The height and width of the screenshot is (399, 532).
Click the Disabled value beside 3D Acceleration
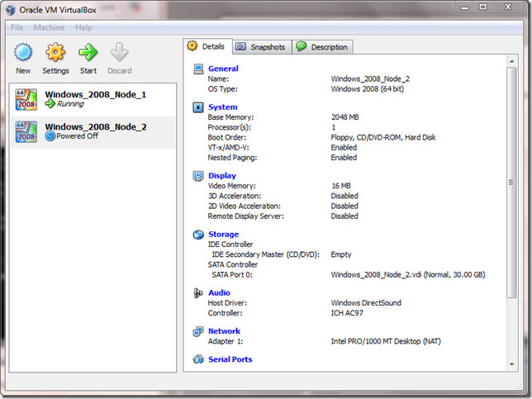coord(344,196)
